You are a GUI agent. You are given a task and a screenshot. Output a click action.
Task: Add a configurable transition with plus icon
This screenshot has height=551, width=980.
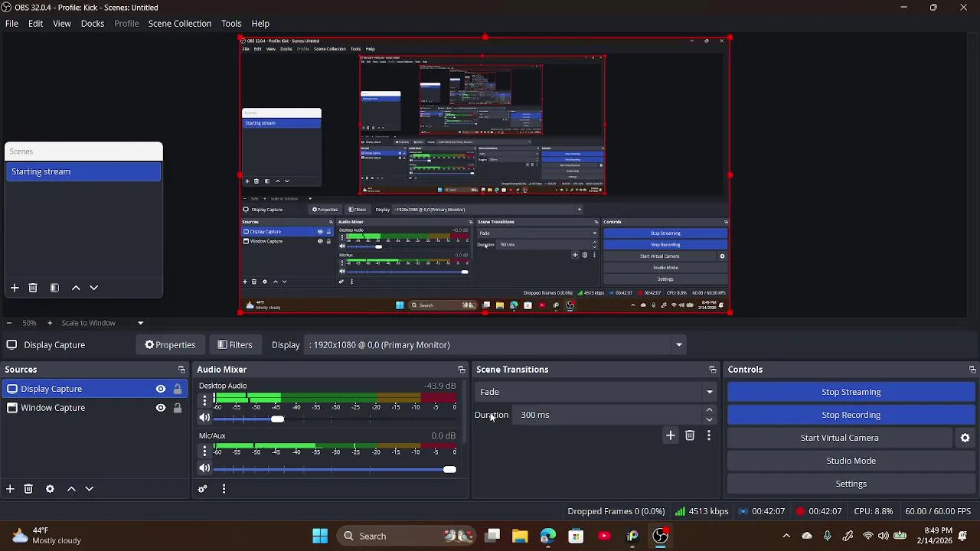point(671,435)
